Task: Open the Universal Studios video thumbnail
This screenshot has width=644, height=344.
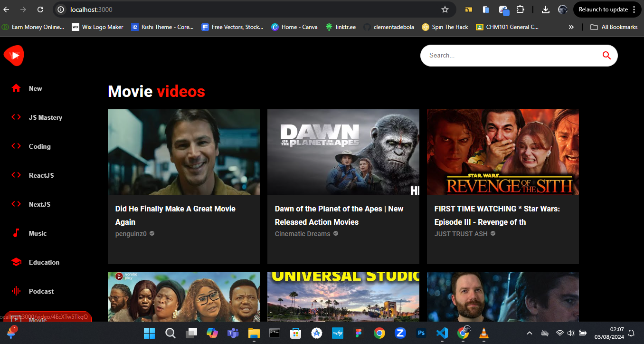Action: click(x=343, y=296)
